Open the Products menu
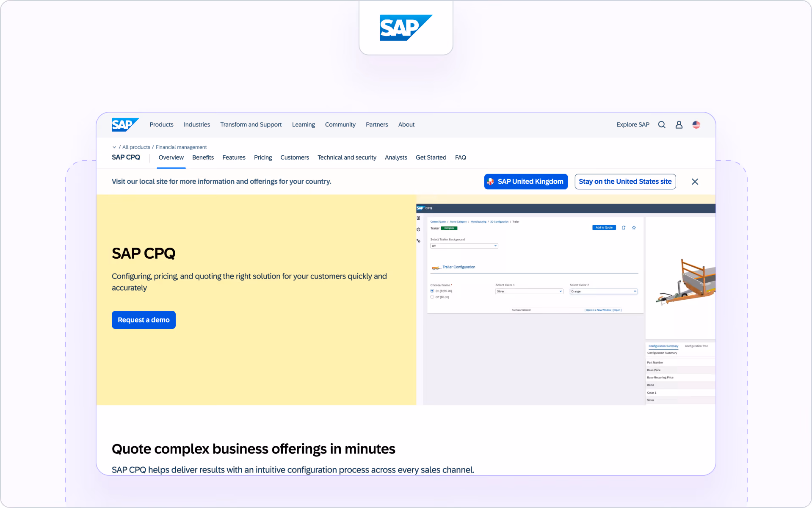Viewport: 812px width, 508px height. (x=161, y=124)
